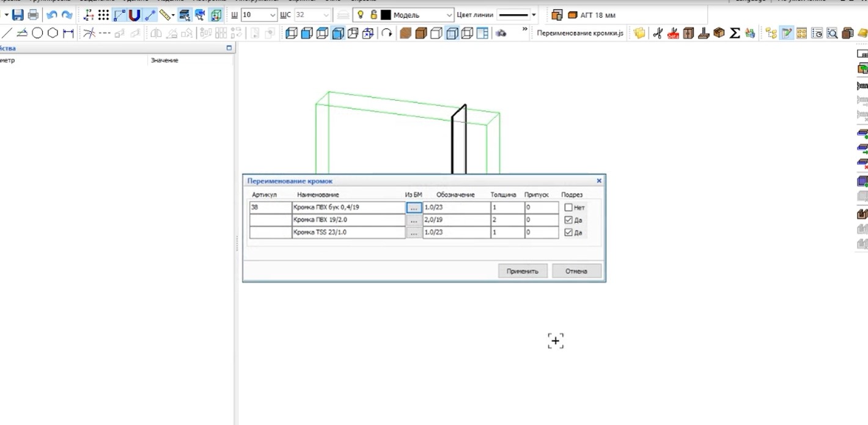Click the Print icon in the toolbar
The width and height of the screenshot is (868, 425).
click(x=33, y=15)
